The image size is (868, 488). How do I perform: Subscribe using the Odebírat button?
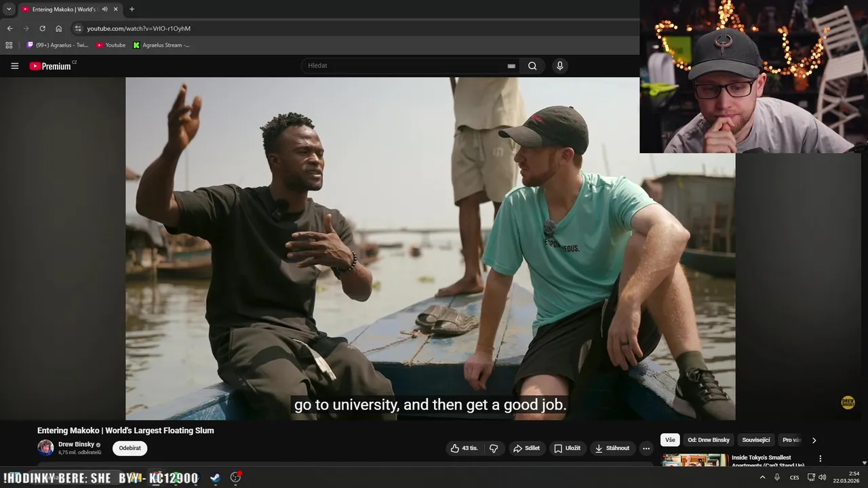click(x=130, y=448)
